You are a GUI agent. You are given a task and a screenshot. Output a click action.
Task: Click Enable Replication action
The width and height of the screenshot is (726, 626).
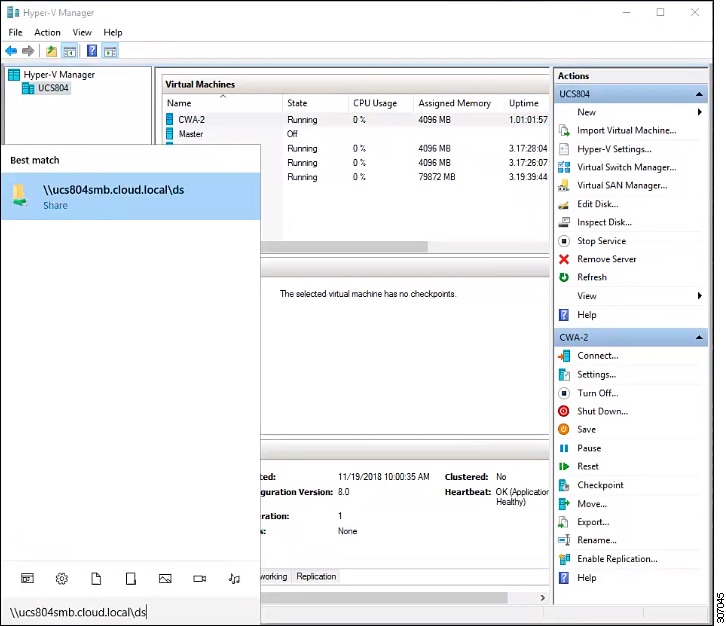(617, 559)
